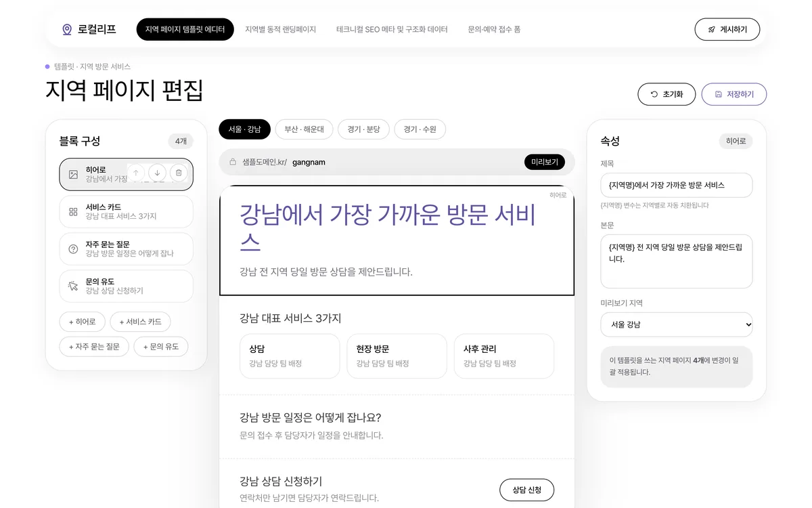Screen dimensions: 812x508
Task: Open 지역 페이지 템플릿 에디터 tab
Action: [185, 30]
